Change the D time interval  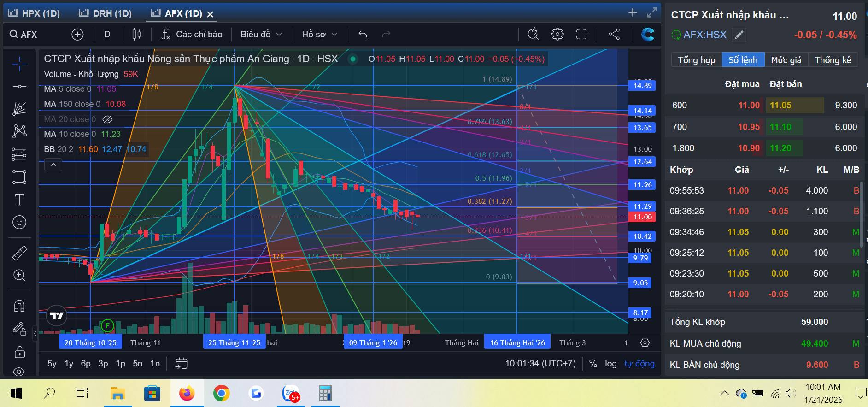pyautogui.click(x=107, y=34)
